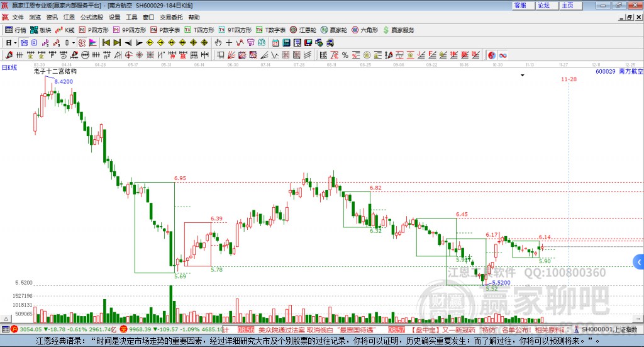Open the 文件 menu
The width and height of the screenshot is (644, 347).
[x=18, y=17]
